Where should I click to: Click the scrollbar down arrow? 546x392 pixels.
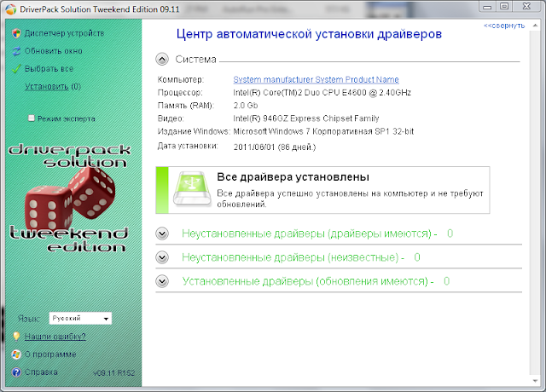535,381
